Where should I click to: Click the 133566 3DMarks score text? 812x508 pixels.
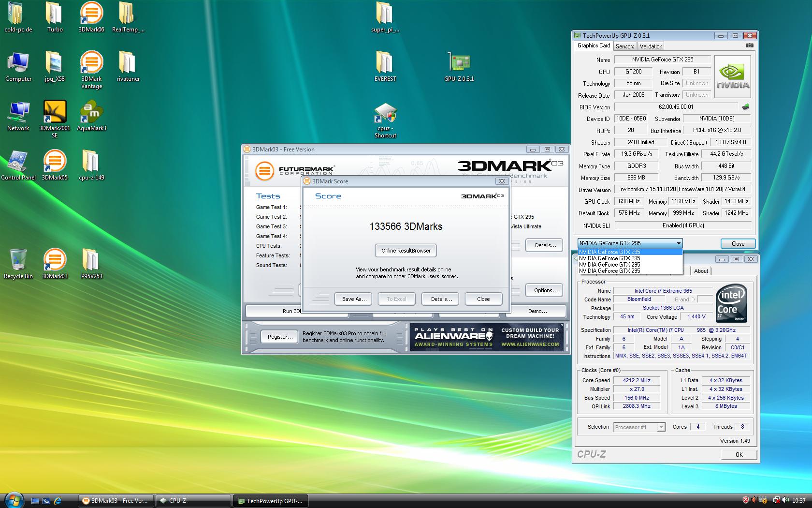(x=406, y=226)
